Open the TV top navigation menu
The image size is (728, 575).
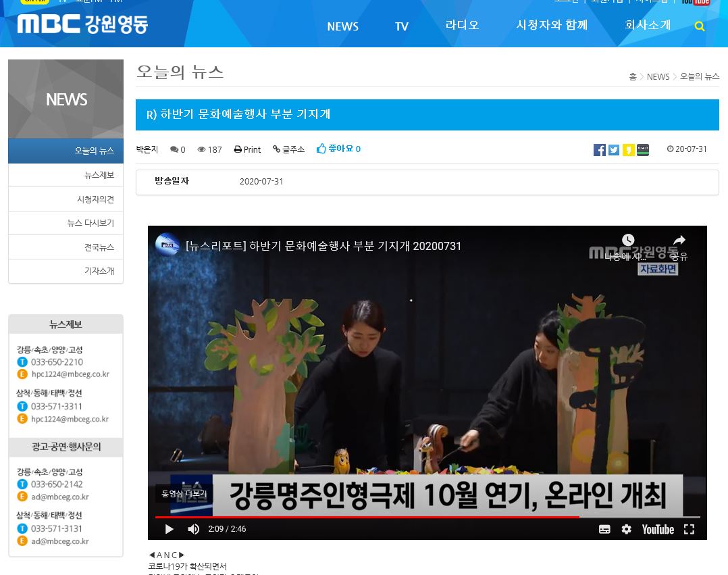click(x=402, y=26)
